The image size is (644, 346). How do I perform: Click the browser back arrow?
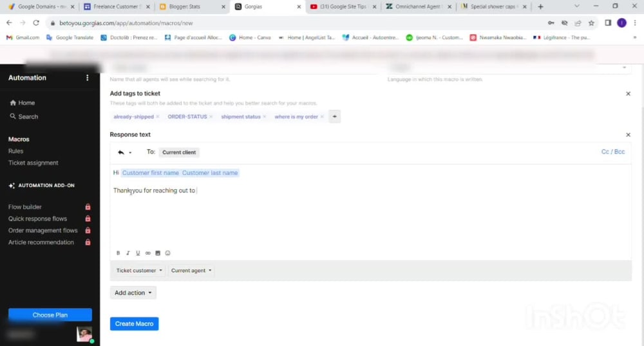tap(9, 23)
